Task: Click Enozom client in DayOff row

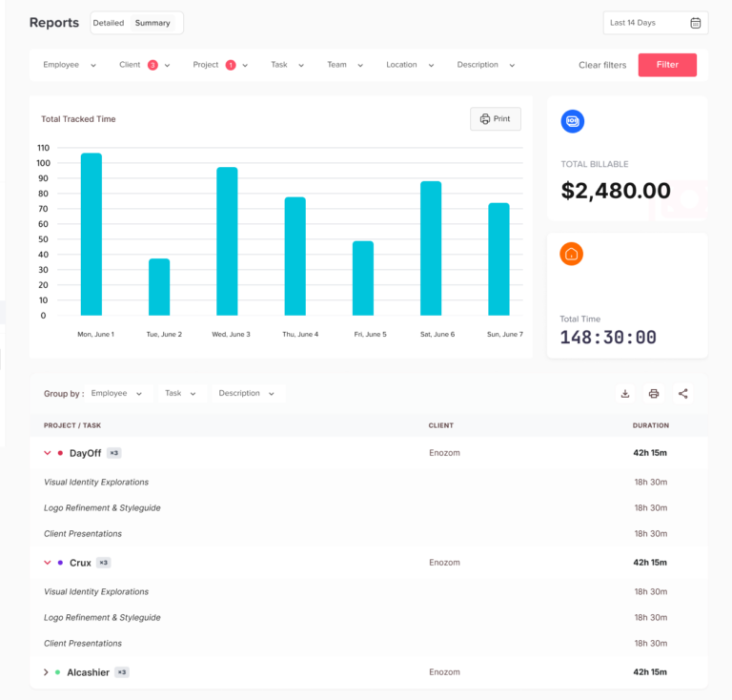Action: coord(444,453)
